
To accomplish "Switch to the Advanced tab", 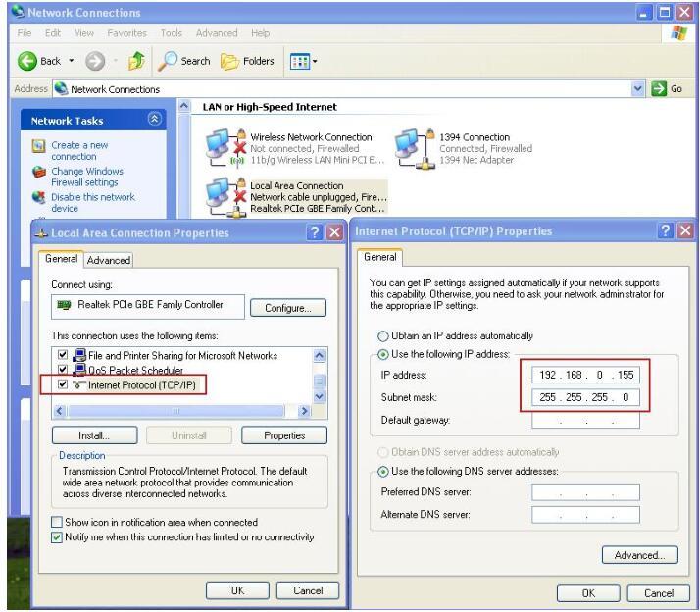I will click(109, 260).
